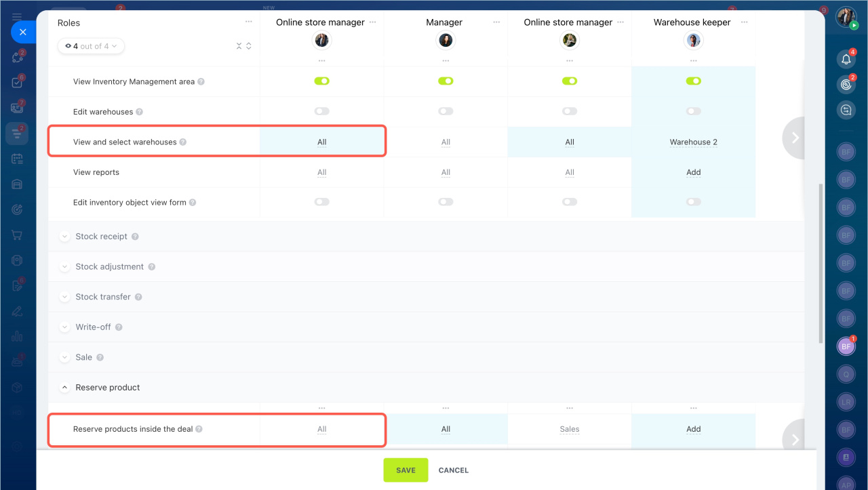Image resolution: width=868 pixels, height=490 pixels.
Task: Click collapse-all sections arrows in Roles header
Action: [239, 46]
